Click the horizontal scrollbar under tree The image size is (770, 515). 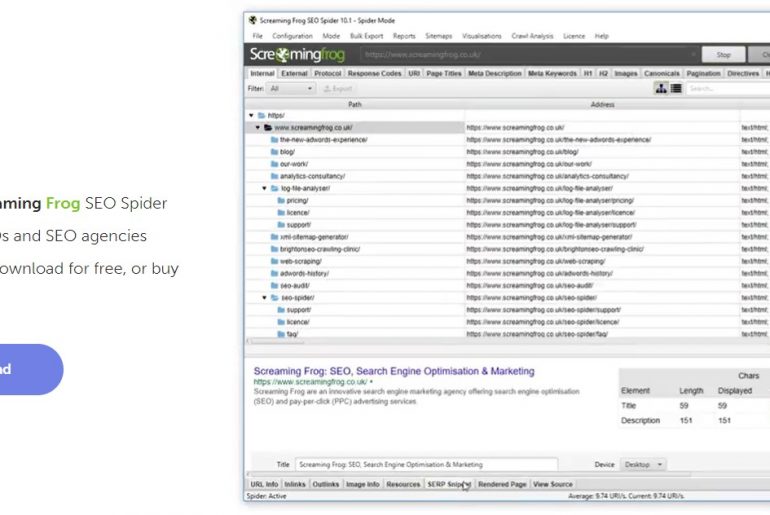[276, 341]
